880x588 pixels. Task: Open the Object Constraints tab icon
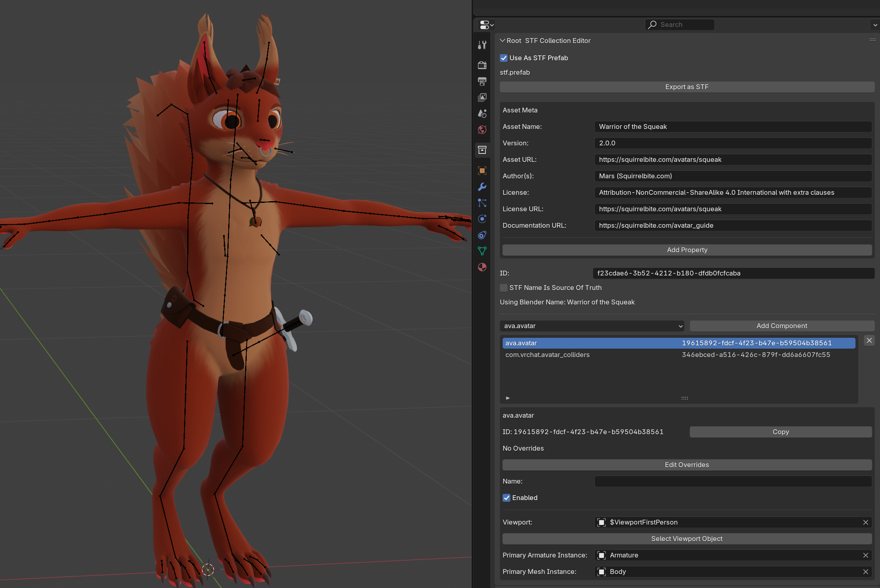point(482,235)
